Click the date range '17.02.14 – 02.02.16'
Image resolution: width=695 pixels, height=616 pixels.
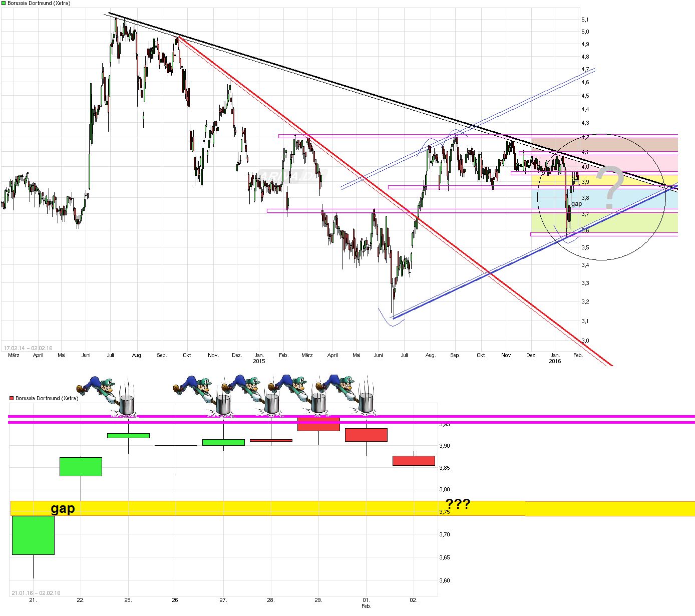28,348
